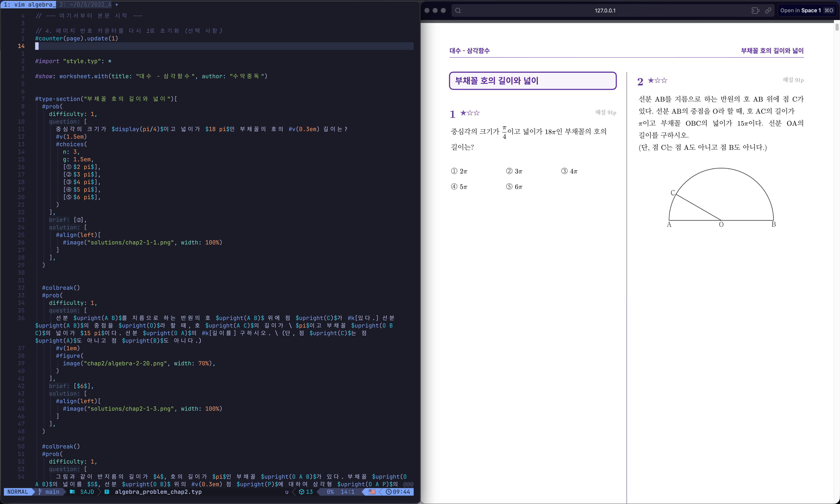Click the US flag input-source icon
Image resolution: width=840 pixels, height=504 pixels.
point(372,492)
